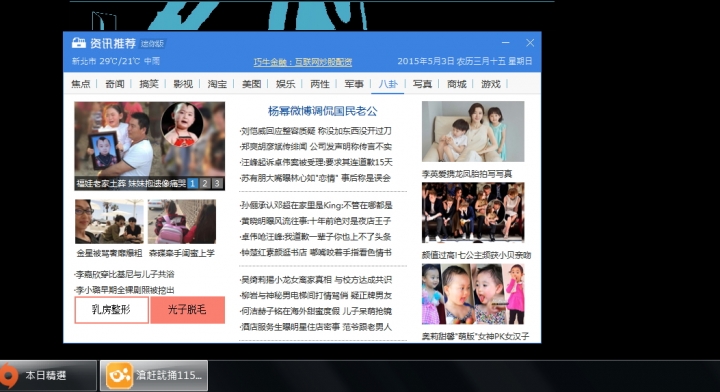Click the 乳房整形 ad button
This screenshot has width=720, height=392.
112,310
